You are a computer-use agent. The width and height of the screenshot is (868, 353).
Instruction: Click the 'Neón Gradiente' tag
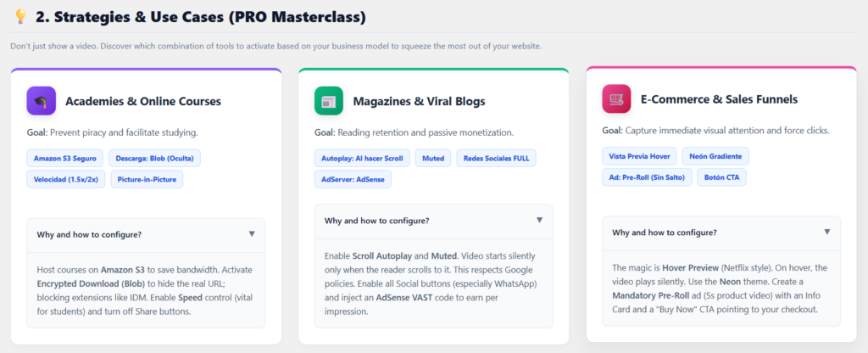point(719,156)
